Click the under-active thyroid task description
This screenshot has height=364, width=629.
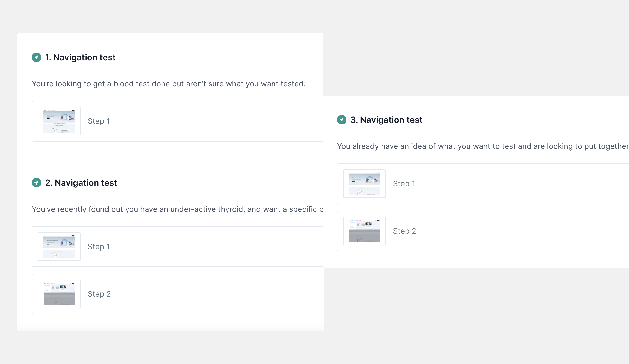[x=177, y=209]
